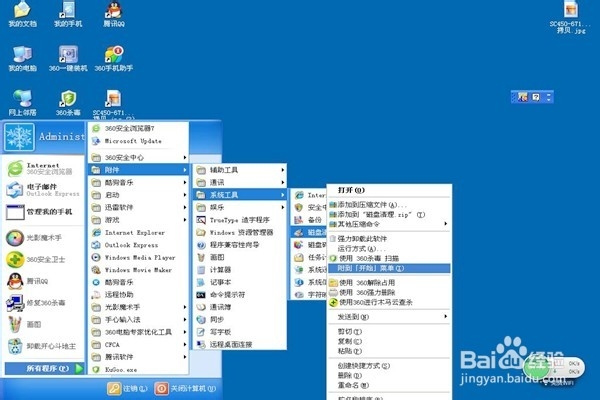Open TrueType 造字程序

point(240,220)
